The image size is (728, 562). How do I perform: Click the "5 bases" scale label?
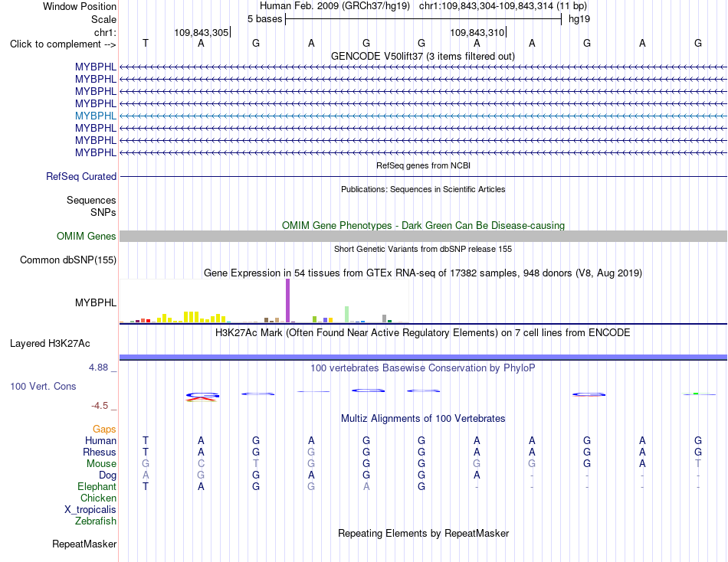point(264,19)
